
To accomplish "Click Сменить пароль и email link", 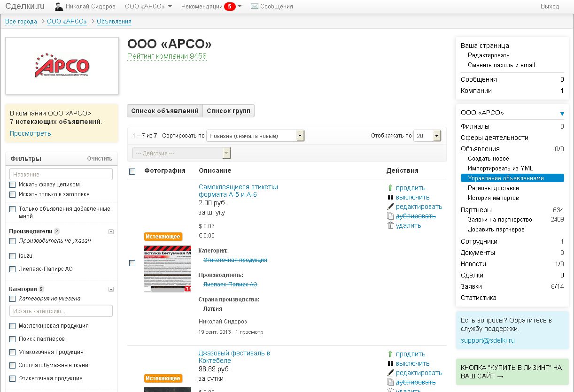I will pyautogui.click(x=501, y=65).
